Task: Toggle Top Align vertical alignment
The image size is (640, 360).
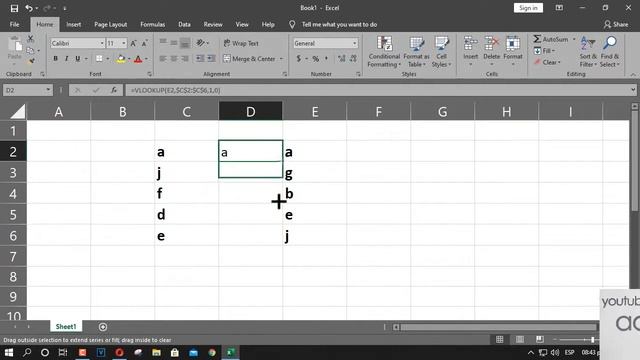Action: [x=163, y=42]
